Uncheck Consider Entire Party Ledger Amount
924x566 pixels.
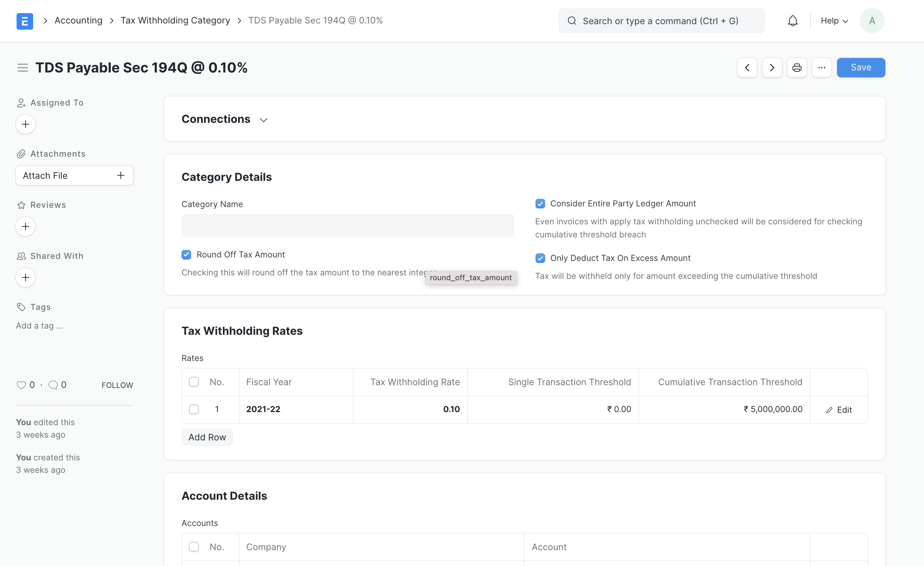click(x=540, y=204)
